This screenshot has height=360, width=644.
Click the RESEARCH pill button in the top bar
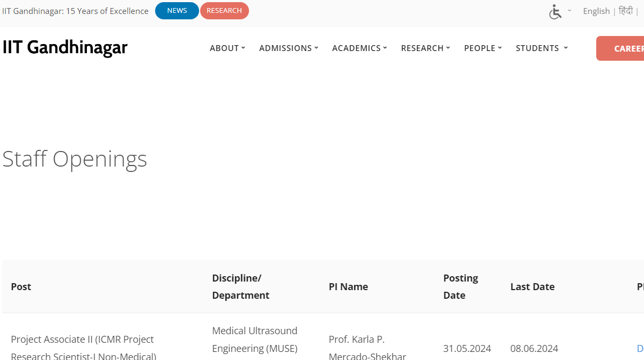click(x=224, y=11)
